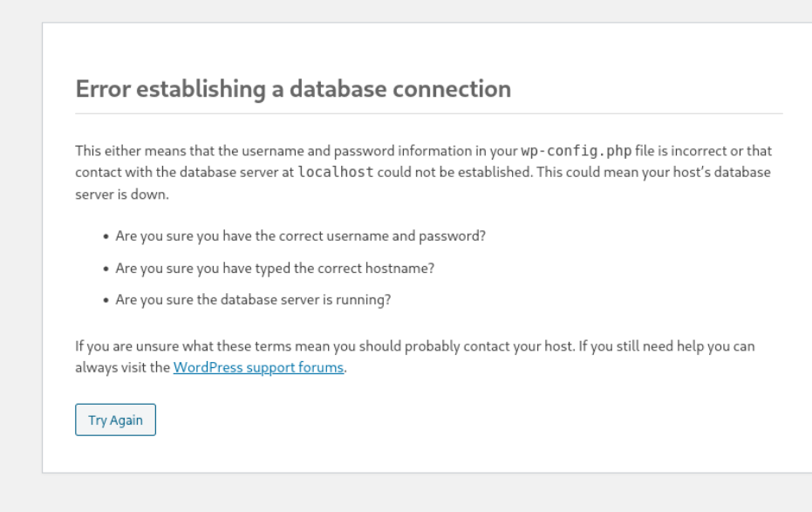The height and width of the screenshot is (512, 812).
Task: Click the 'always visit the' text before link
Action: 122,367
